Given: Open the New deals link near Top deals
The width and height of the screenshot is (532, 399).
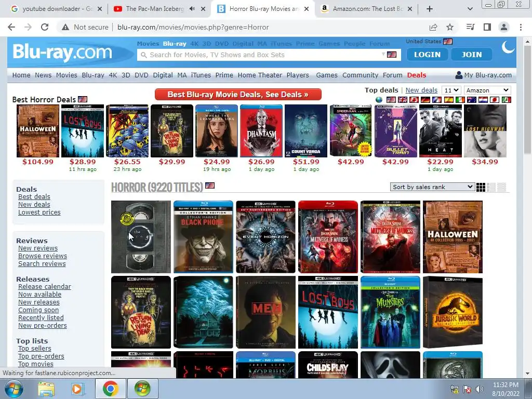Looking at the screenshot, I should (x=421, y=90).
